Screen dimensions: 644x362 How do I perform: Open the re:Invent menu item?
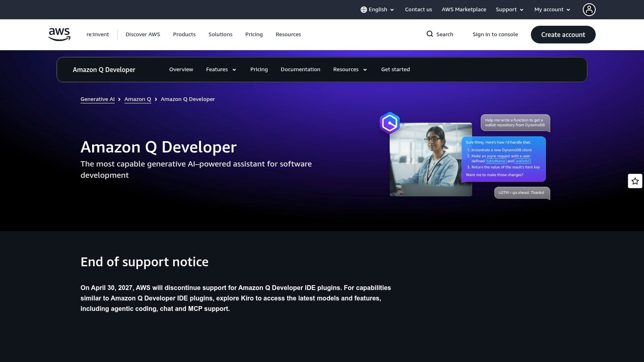coord(98,35)
